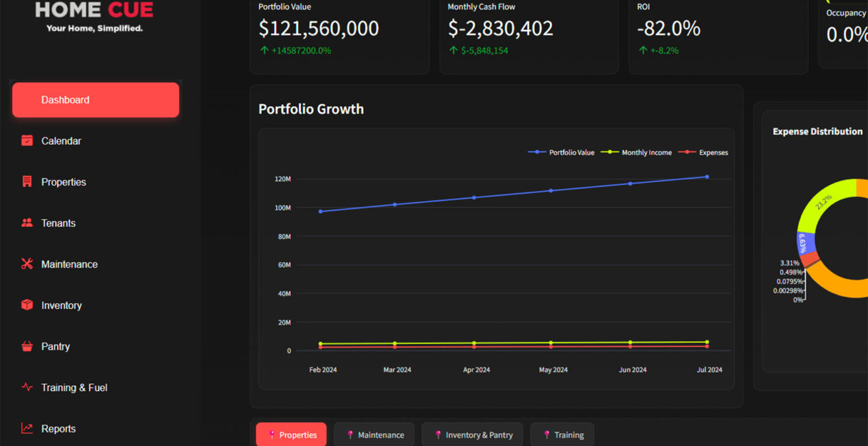The width and height of the screenshot is (868, 446).
Task: Select the Training & Fuel pulse icon
Action: point(27,387)
